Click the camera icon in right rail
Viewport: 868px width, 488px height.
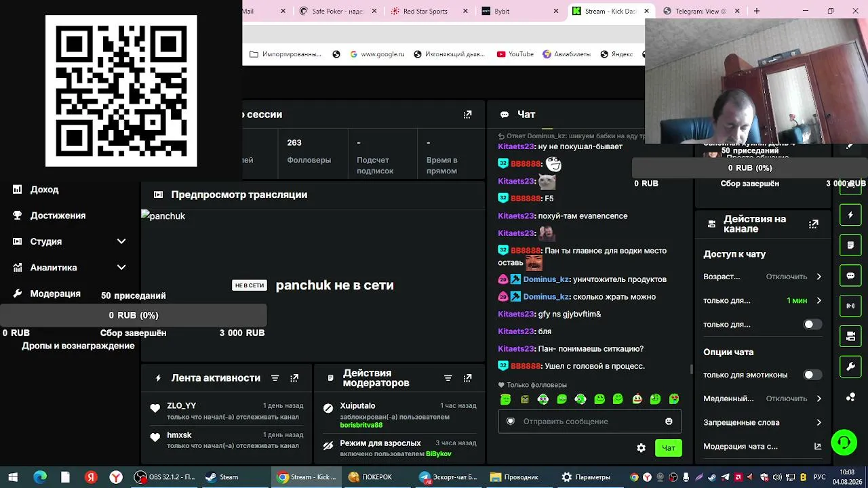850,336
